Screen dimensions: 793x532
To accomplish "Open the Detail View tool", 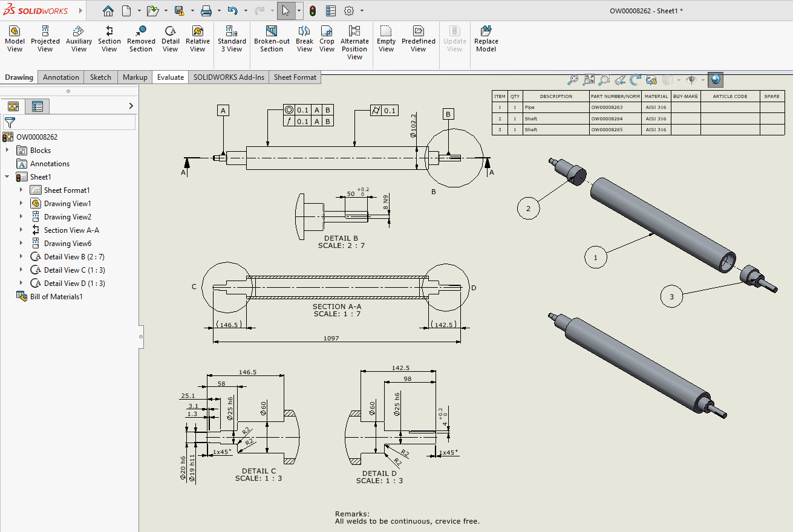I will point(170,38).
